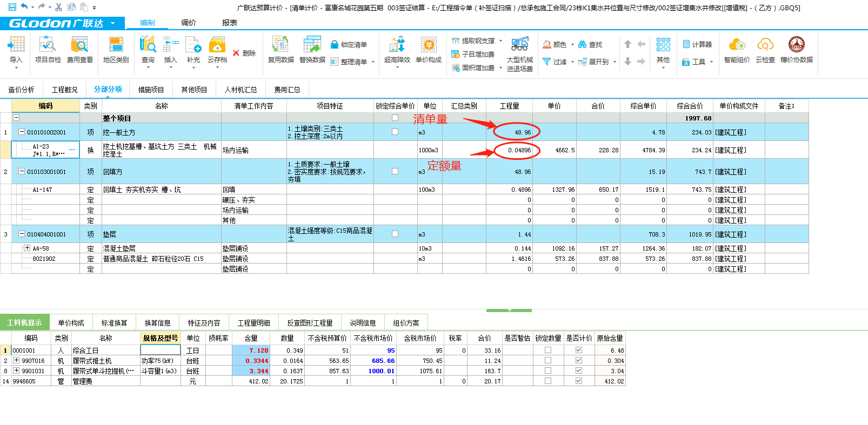This screenshot has width=868, height=425.
Task: Switch to the 报表 ribbon tab
Action: click(x=230, y=23)
